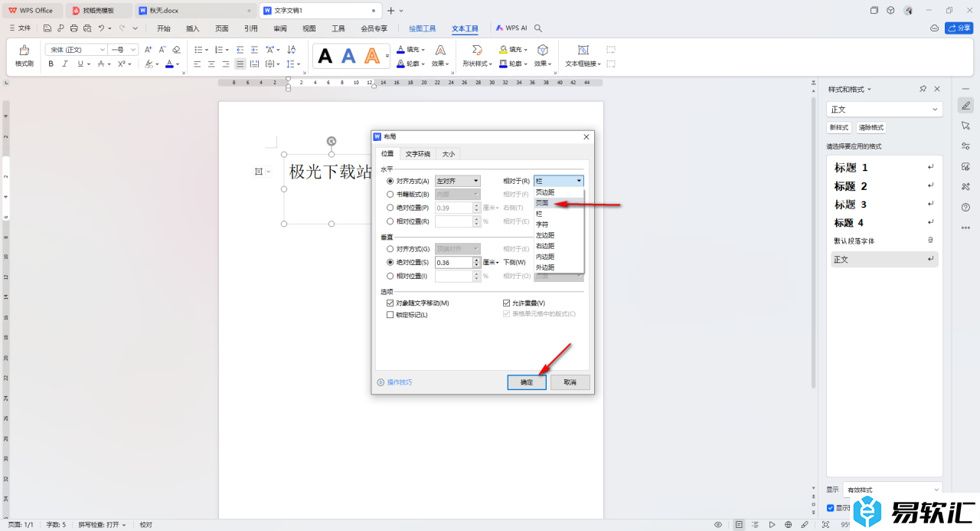Click the numbered list icon
Screen dimensions: 980x531
(x=217, y=50)
